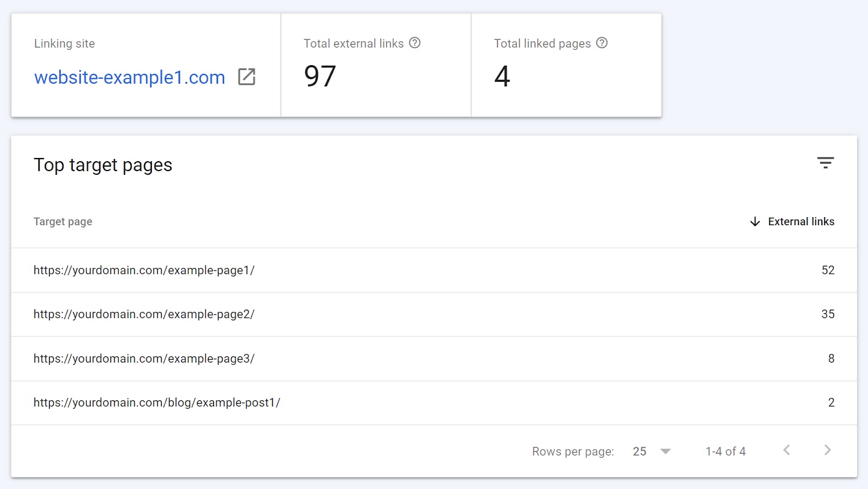This screenshot has width=868, height=489.
Task: Click the Total linked pages help icon
Action: tap(602, 43)
